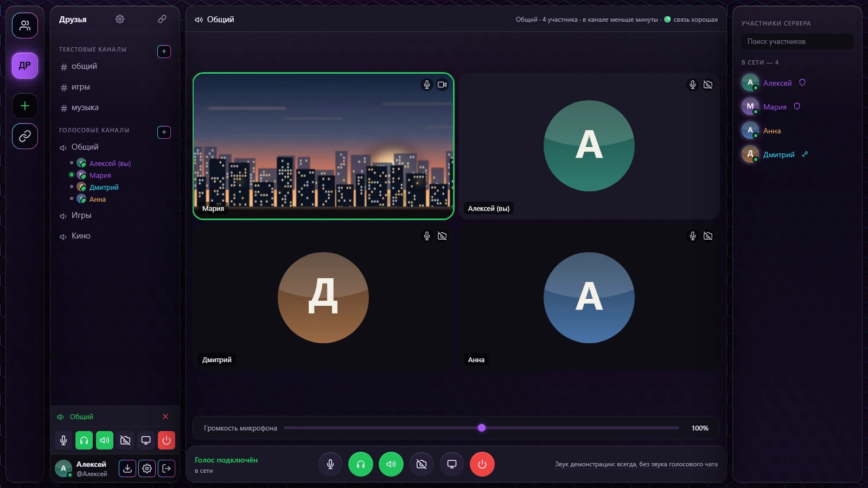Toggle speaker sound in bottom control bar
This screenshot has height=488, width=868.
pyautogui.click(x=391, y=464)
